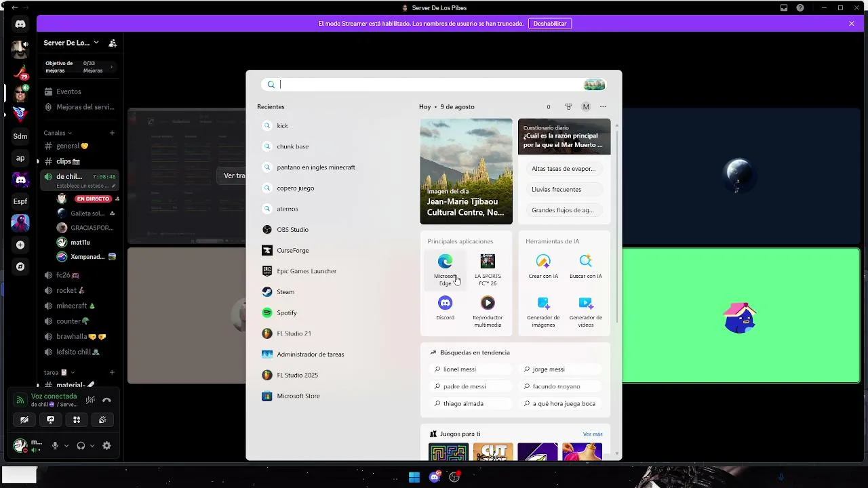868x488 pixels.
Task: Open the Discord help question mark icon
Action: click(x=800, y=8)
